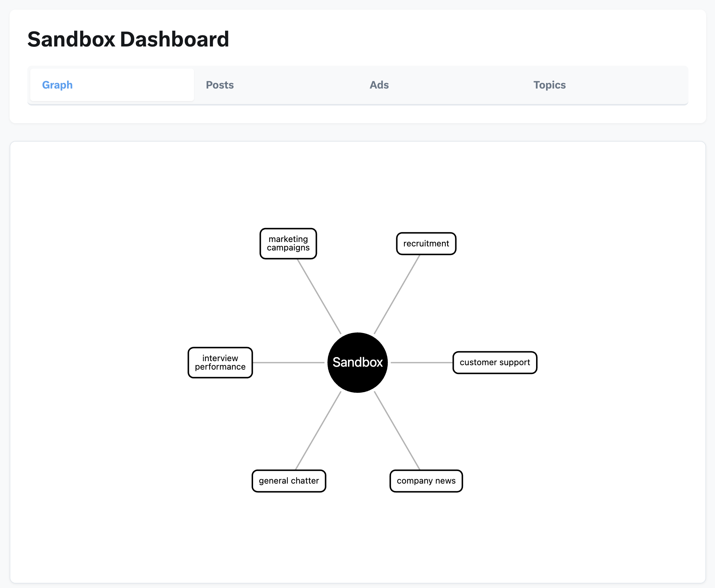715x588 pixels.
Task: Click the customer support node
Action: [495, 362]
